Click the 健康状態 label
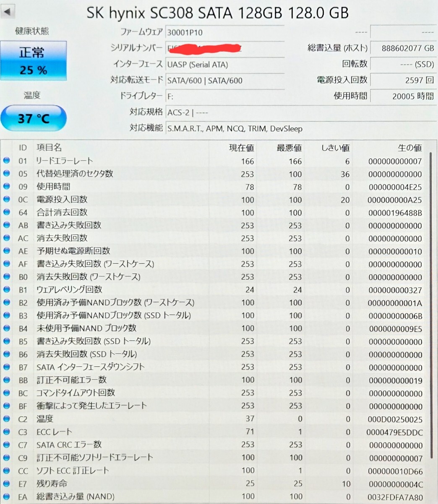 (x=32, y=31)
